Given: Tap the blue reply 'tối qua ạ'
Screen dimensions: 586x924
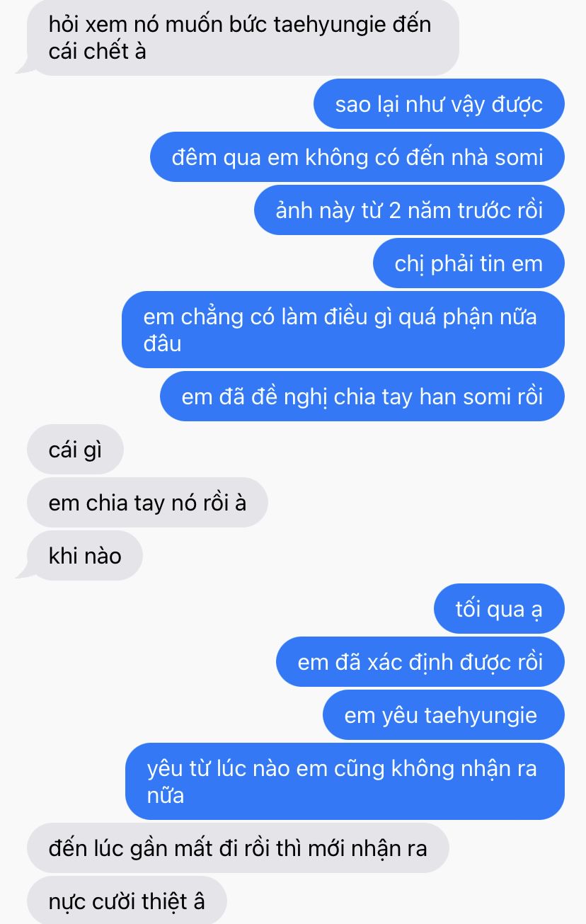Looking at the screenshot, I should click(x=499, y=609).
